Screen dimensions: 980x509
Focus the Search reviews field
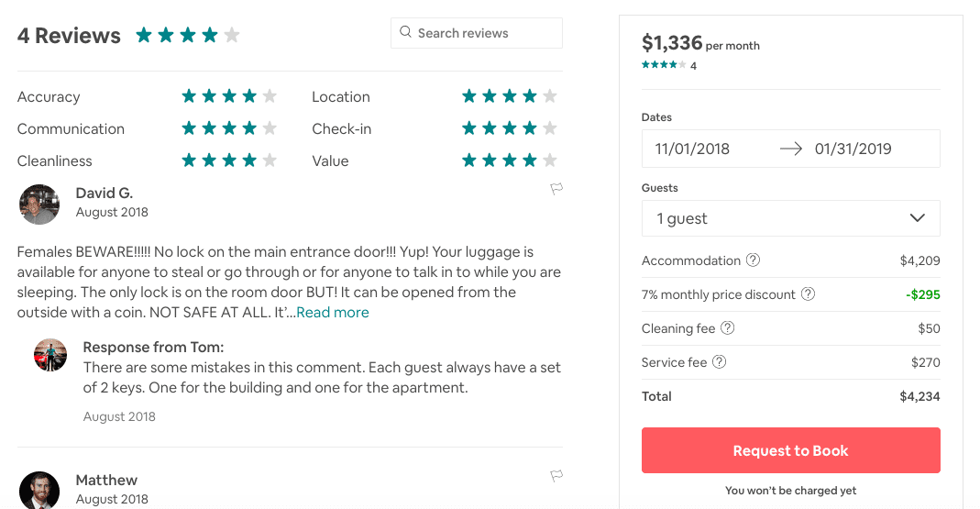(477, 32)
